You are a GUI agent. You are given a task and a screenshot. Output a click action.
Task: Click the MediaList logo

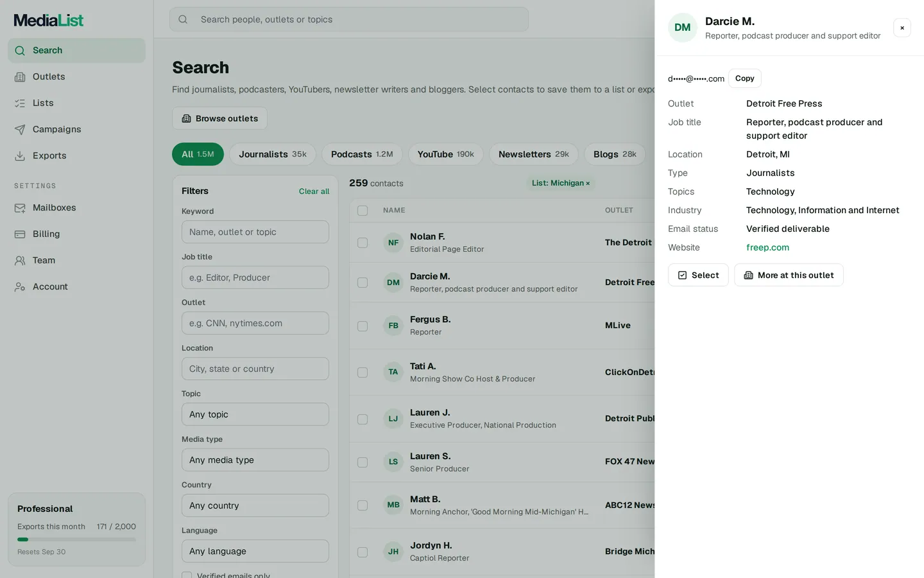[49, 20]
